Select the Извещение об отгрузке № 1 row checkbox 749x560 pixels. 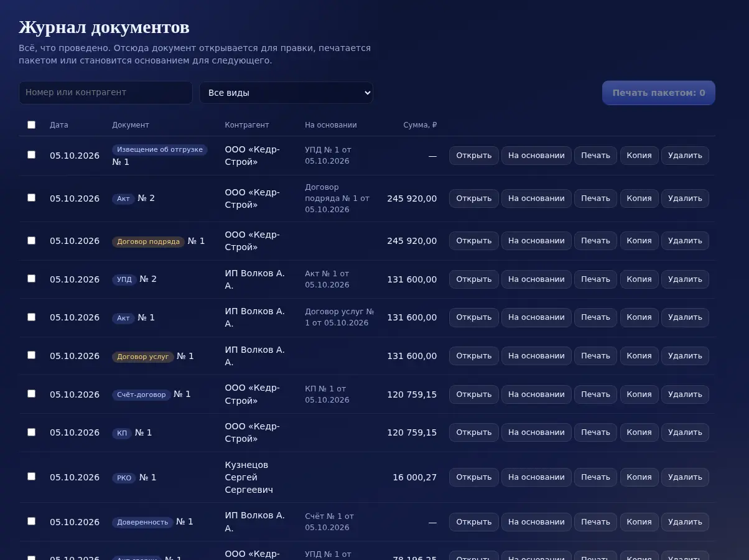pyautogui.click(x=32, y=155)
